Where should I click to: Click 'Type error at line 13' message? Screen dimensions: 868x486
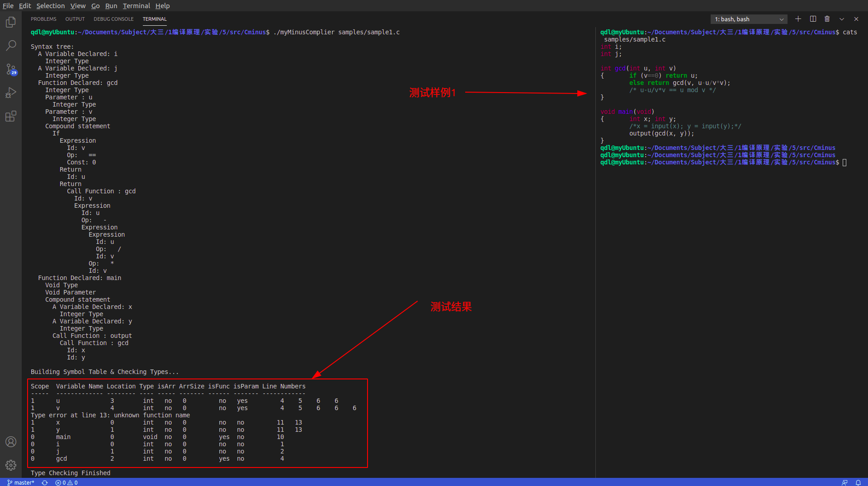[x=110, y=415]
